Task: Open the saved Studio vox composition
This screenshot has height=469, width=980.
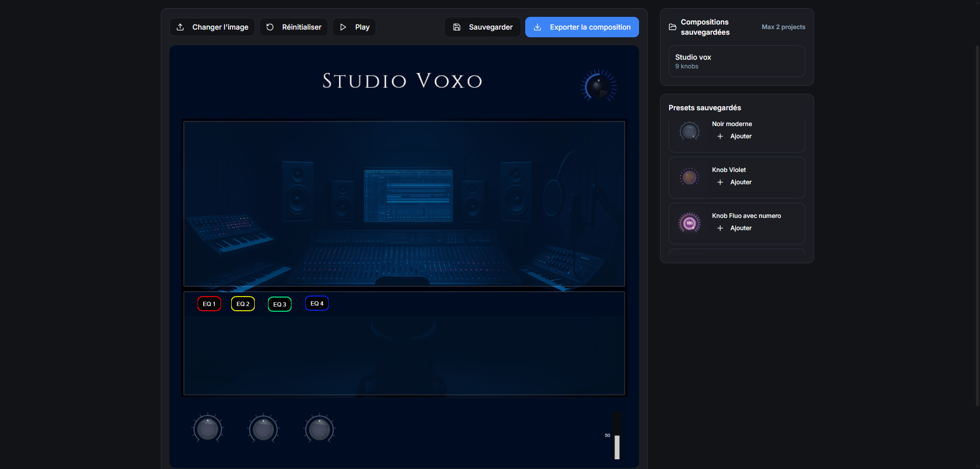Action: pos(737,61)
